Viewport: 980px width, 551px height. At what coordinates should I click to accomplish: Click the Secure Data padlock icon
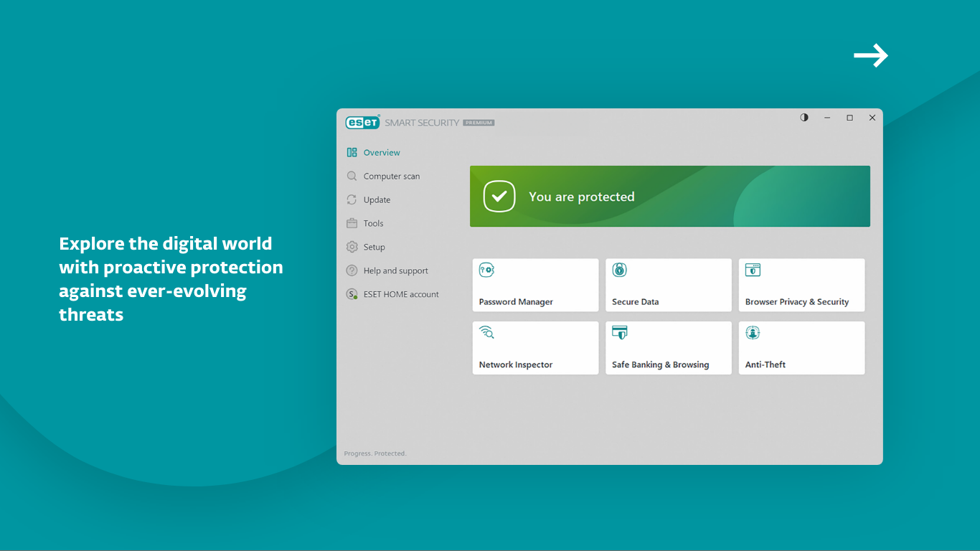click(620, 270)
